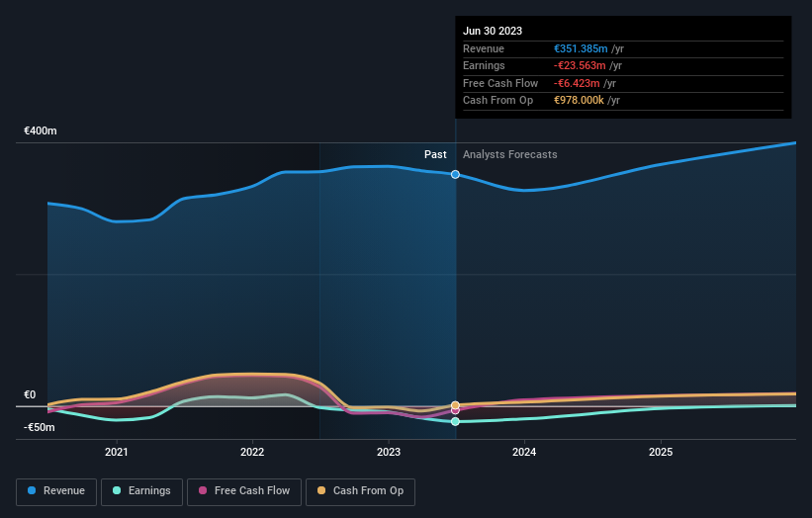
Task: Click the orange Cash From Op legend dot
Action: point(321,490)
